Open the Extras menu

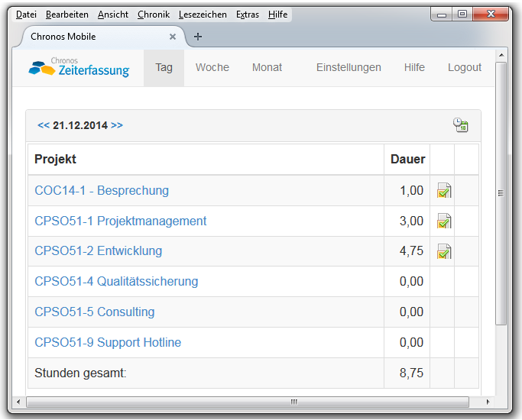(x=248, y=15)
